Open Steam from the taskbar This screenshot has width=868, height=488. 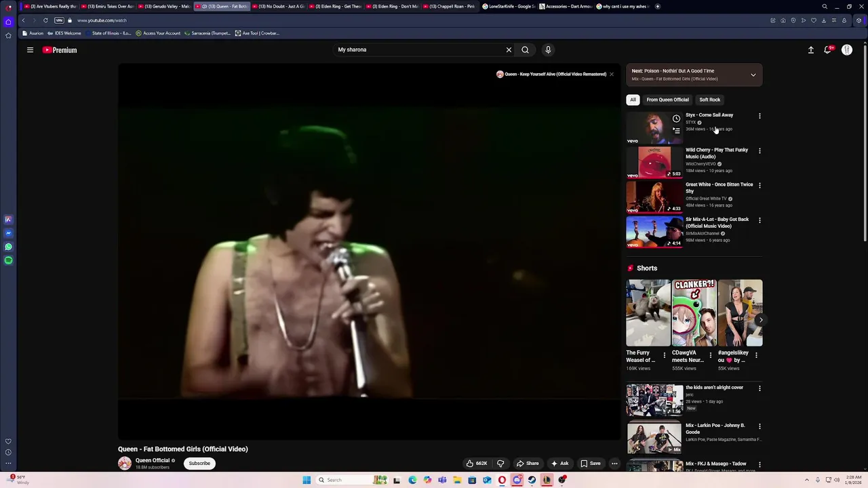pyautogui.click(x=532, y=480)
